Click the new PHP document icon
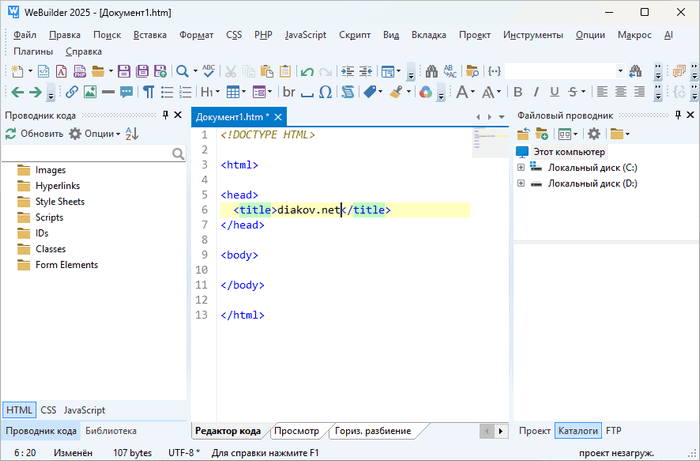700x461 pixels. [79, 71]
